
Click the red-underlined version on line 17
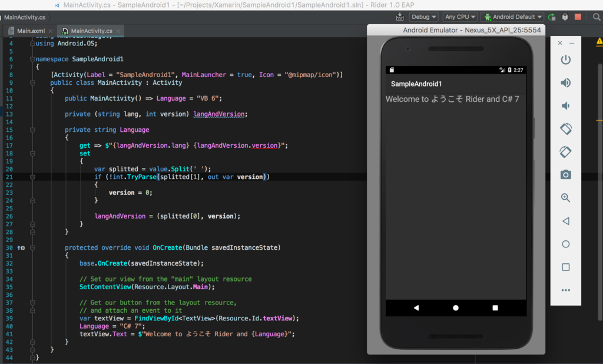[264, 146]
